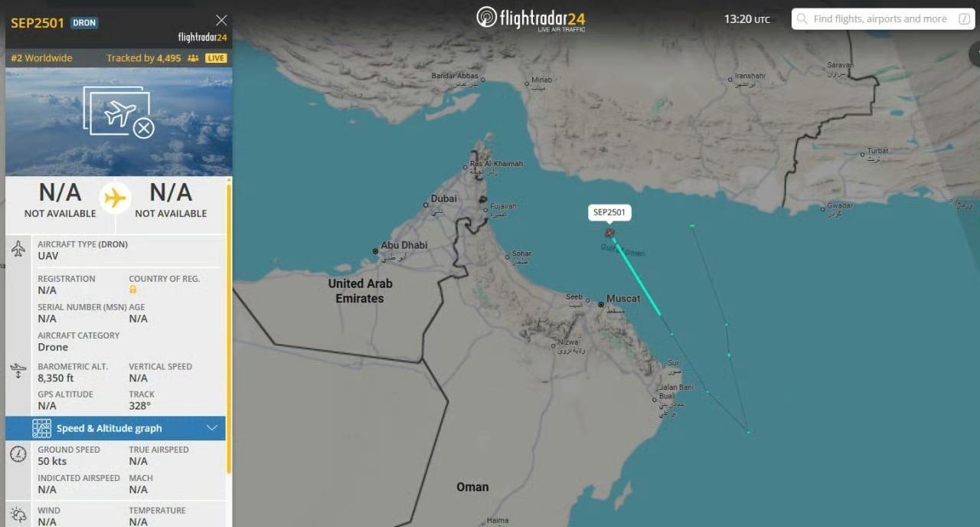980x527 pixels.
Task: Click the Flightradar24 radar logo at top
Action: [x=487, y=17]
